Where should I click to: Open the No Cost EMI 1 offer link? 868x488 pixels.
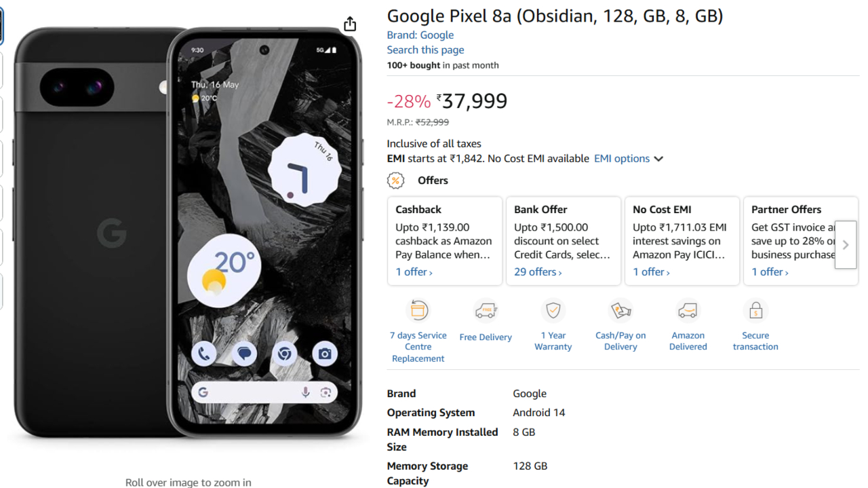pyautogui.click(x=651, y=272)
